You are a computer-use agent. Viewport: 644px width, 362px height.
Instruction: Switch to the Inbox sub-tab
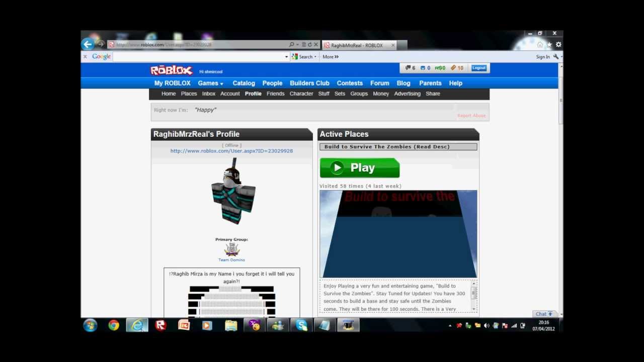point(209,94)
